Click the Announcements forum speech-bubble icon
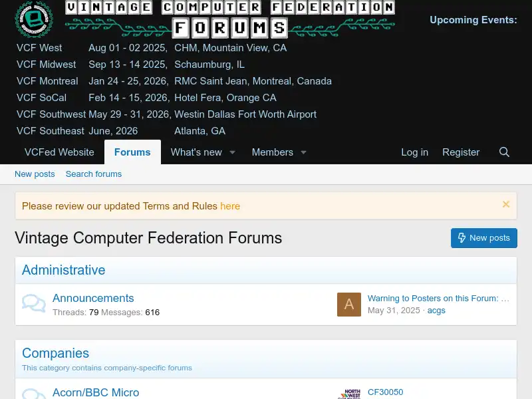Image resolution: width=532 pixels, height=399 pixels. [x=34, y=304]
